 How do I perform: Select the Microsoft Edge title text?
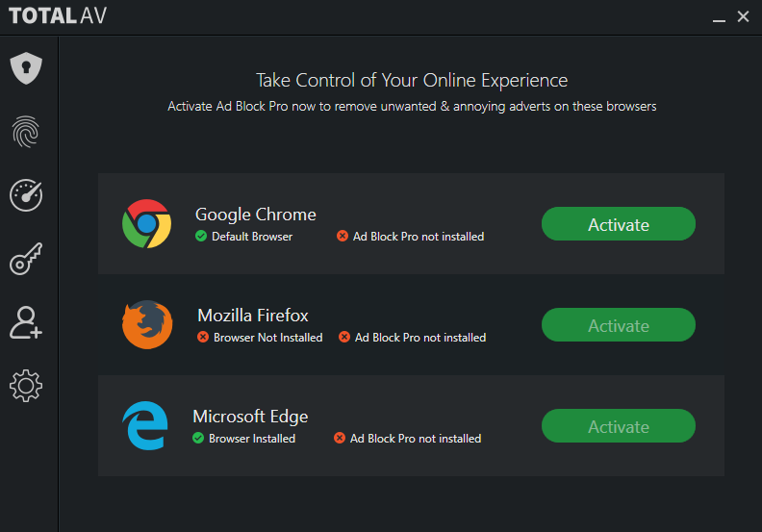pos(250,417)
